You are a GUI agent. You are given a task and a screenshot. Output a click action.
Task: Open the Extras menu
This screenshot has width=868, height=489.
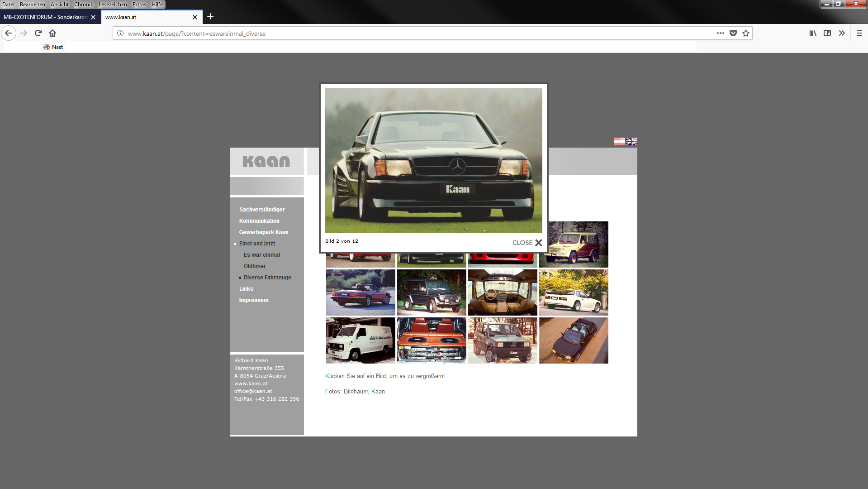[x=139, y=5]
